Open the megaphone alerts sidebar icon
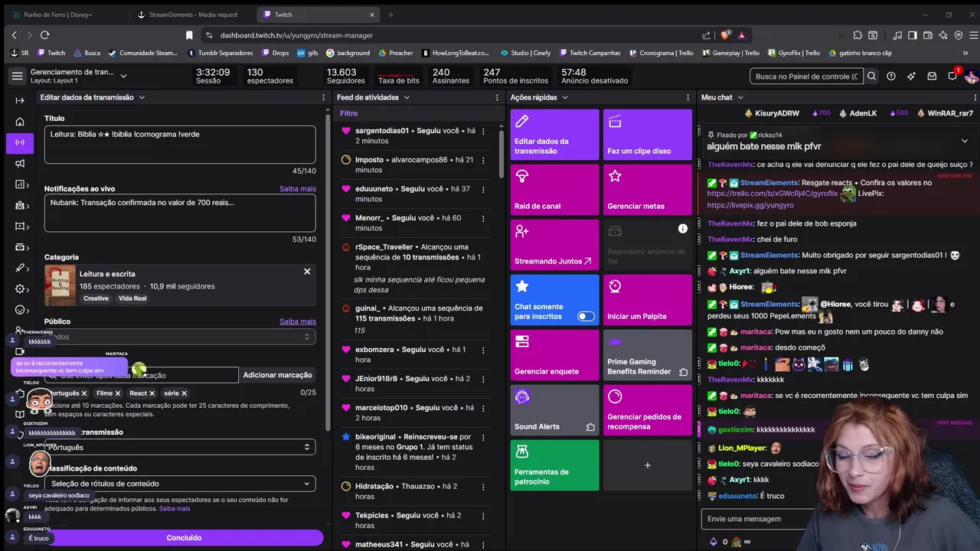 tap(20, 163)
